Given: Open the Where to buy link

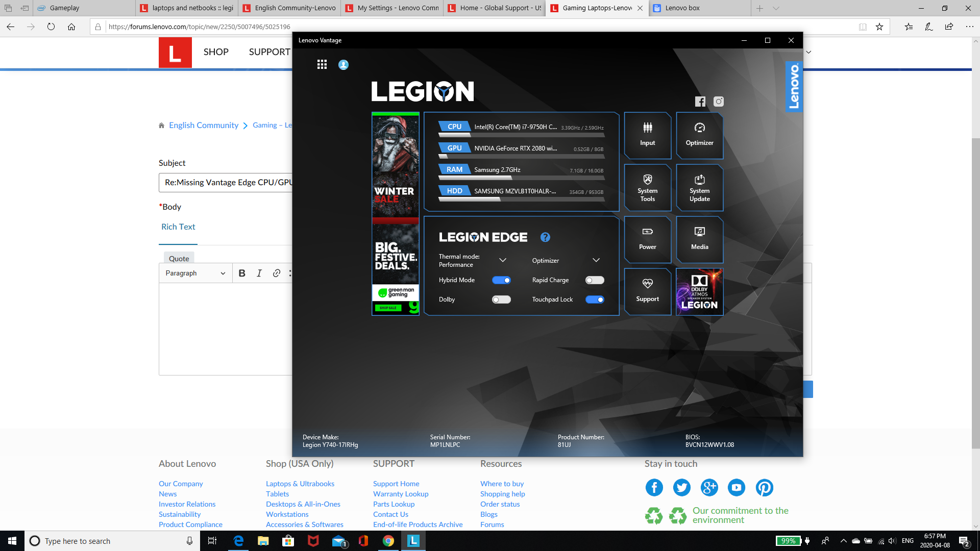Looking at the screenshot, I should tap(502, 484).
